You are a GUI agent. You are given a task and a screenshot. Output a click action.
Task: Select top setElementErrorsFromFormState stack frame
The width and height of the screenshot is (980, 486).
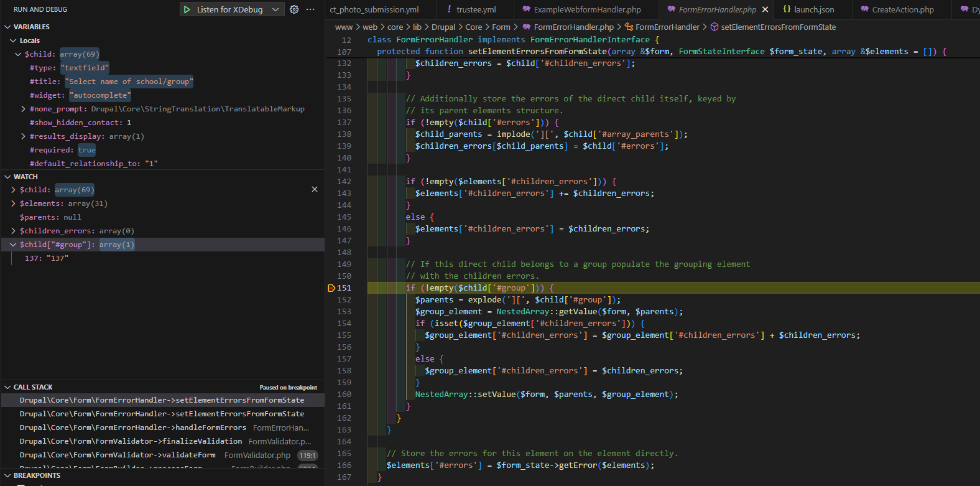point(163,400)
